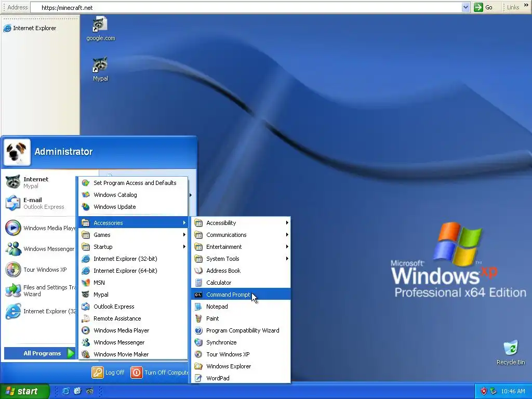532x399 pixels.
Task: Click Tour Windows XP icon in Accessories
Action: [x=198, y=354]
